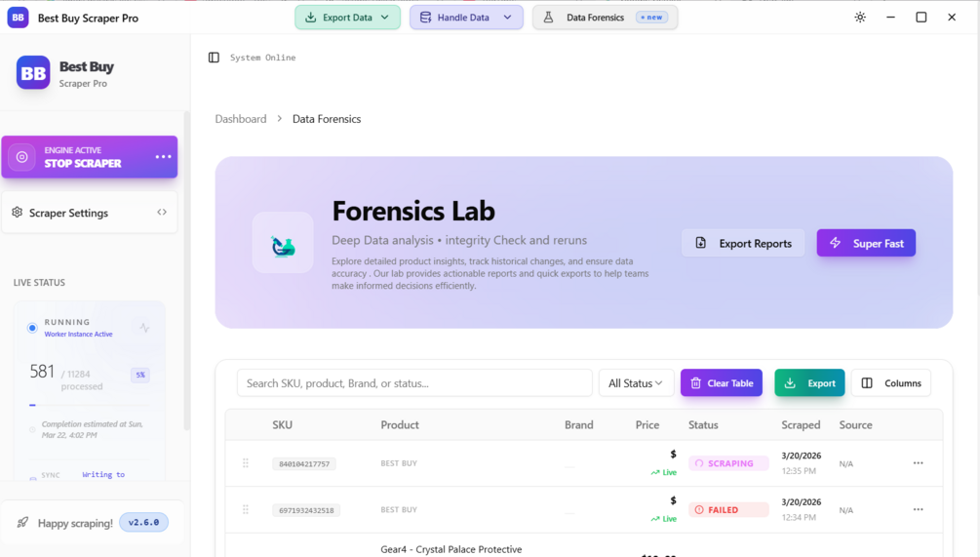Switch to the Data Forensics tab

point(605,18)
